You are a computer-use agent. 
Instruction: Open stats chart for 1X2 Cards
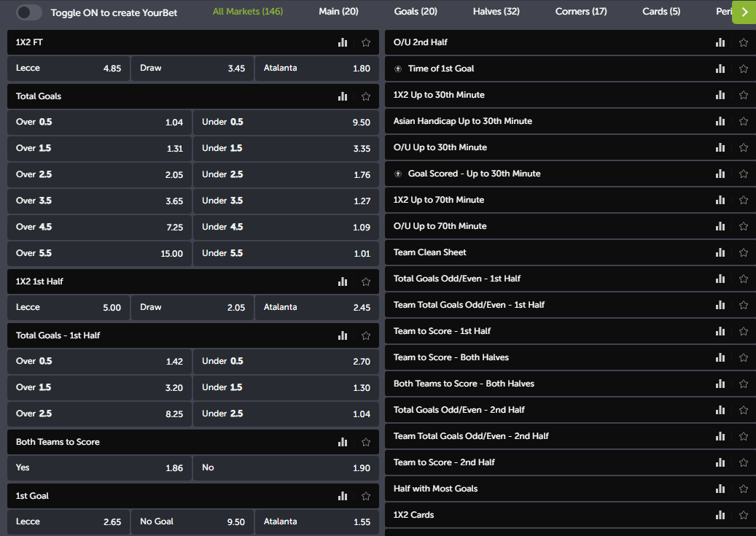[x=720, y=515]
